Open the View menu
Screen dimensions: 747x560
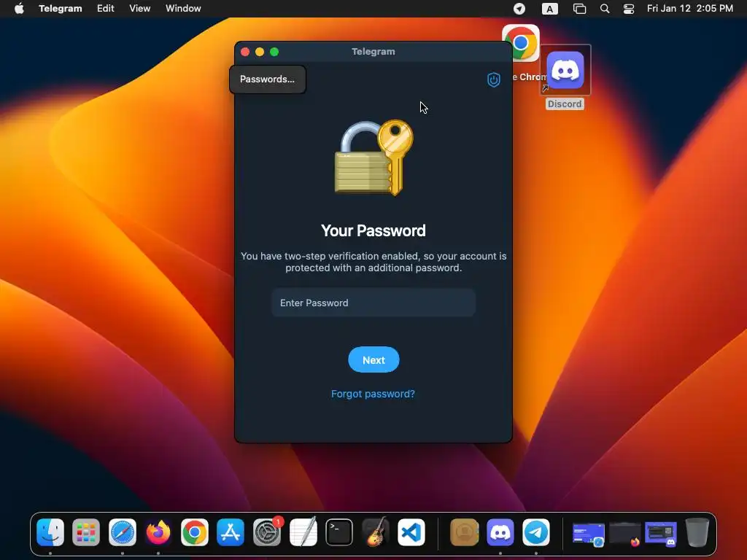point(139,9)
